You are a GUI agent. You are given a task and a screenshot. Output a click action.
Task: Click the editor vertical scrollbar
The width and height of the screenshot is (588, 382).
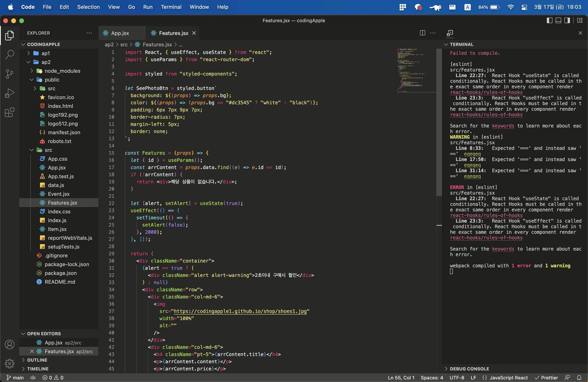[x=439, y=122]
